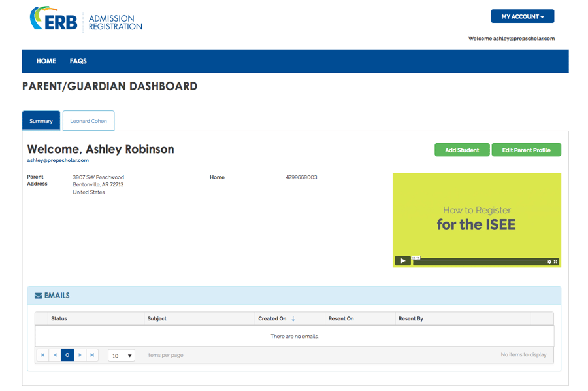Go to first page of emails
The image size is (588, 391).
[x=42, y=355]
